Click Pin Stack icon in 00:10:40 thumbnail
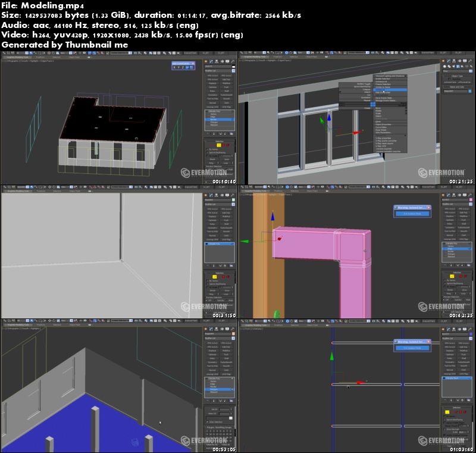 tap(208, 134)
